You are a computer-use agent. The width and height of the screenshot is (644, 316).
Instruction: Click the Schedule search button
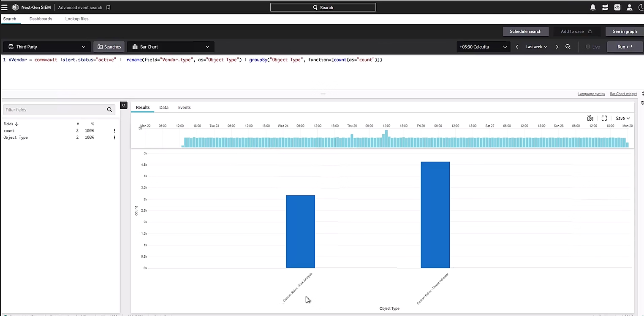525,31
